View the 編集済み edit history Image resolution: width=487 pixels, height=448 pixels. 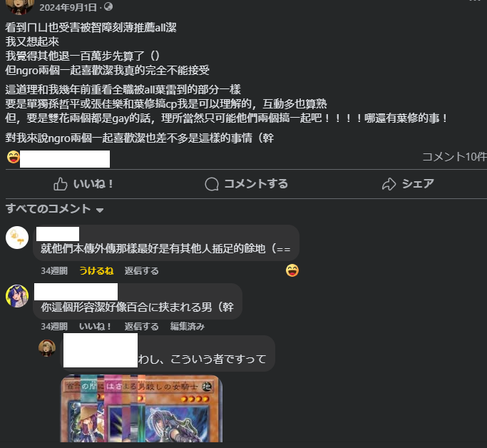click(x=188, y=327)
